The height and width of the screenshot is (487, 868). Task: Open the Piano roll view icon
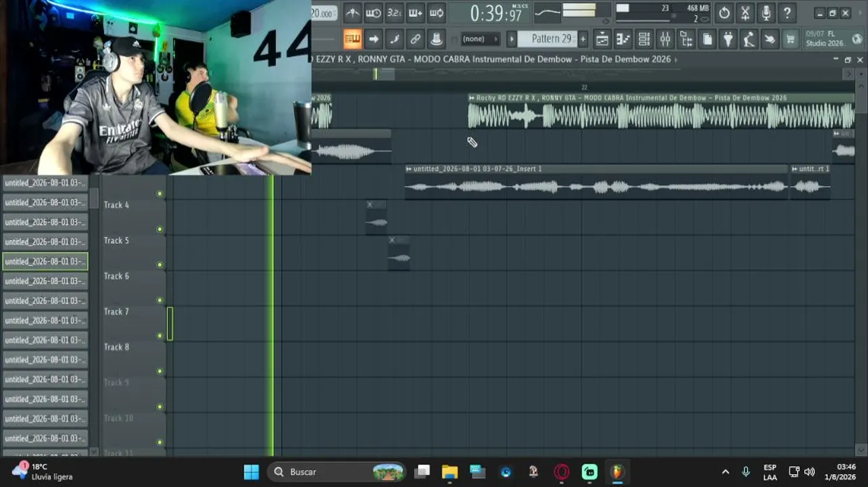623,39
